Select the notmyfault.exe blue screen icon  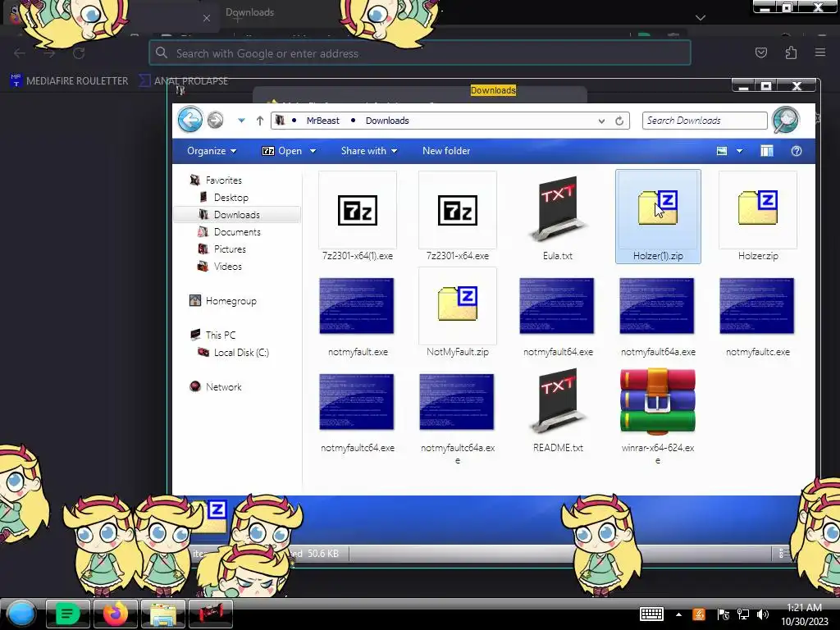coord(357,306)
